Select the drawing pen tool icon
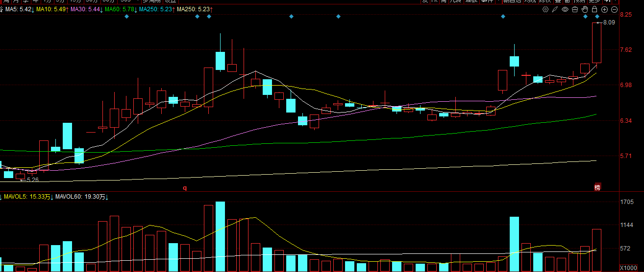644x272 pixels. click(555, 9)
